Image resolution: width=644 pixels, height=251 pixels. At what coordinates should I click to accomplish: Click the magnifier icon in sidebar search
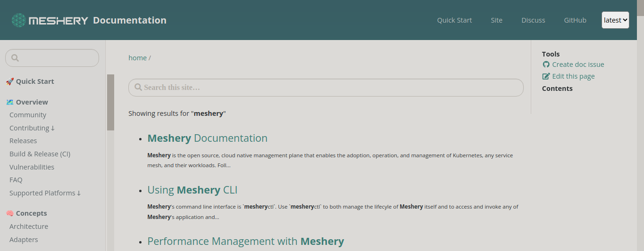click(x=15, y=58)
